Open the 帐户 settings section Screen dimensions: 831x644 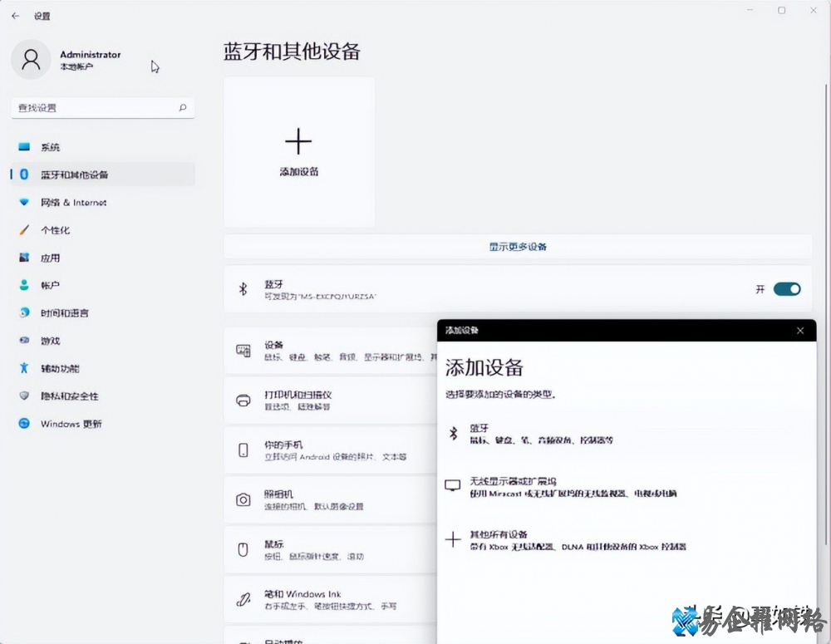coord(50,286)
